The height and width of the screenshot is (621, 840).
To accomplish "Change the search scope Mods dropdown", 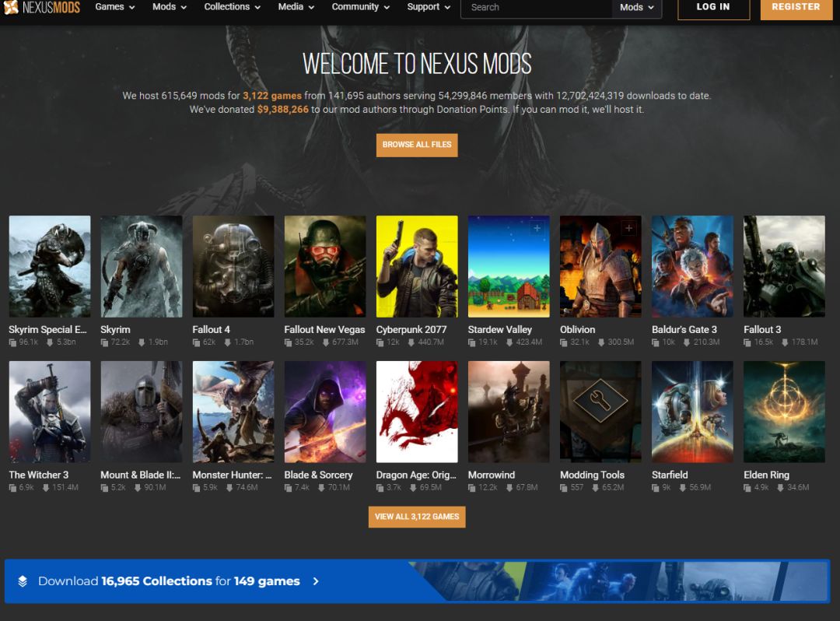I will point(637,8).
